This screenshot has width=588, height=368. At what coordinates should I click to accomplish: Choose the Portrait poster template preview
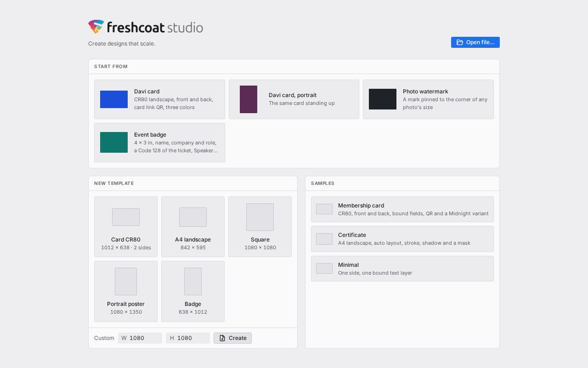click(x=126, y=282)
